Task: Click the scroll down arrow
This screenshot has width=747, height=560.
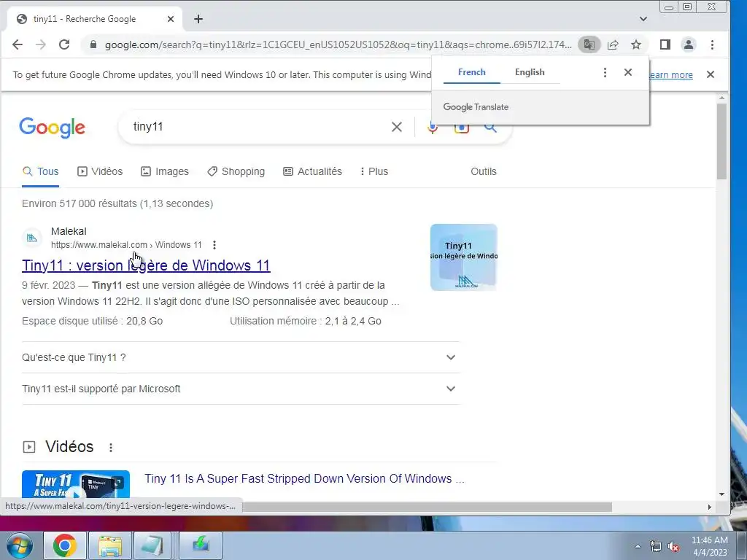Action: (721, 494)
